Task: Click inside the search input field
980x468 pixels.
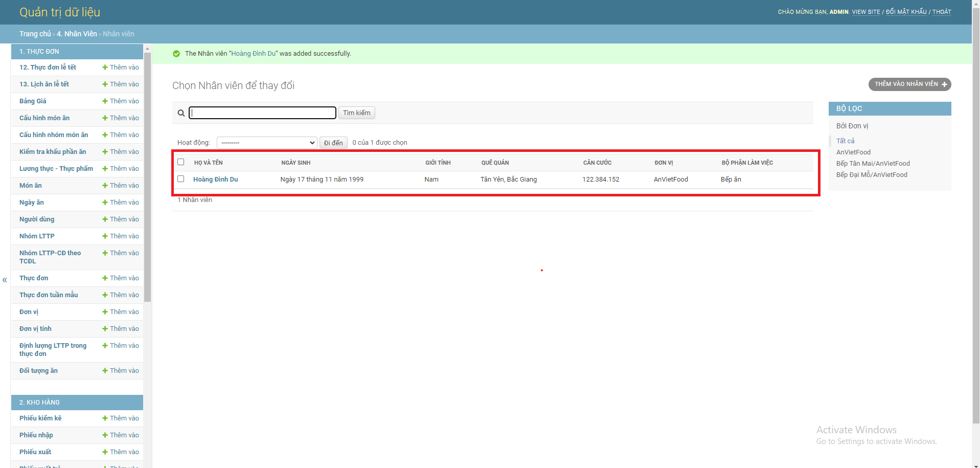Action: pos(262,113)
